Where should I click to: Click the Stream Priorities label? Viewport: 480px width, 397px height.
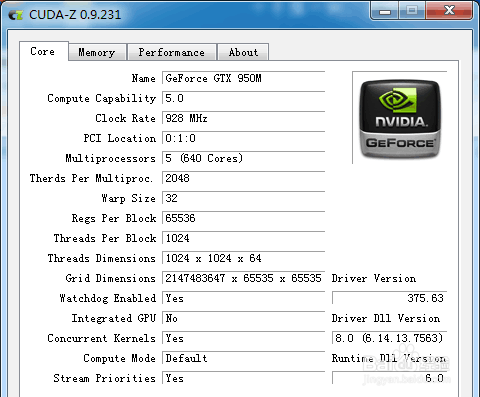coord(104,378)
